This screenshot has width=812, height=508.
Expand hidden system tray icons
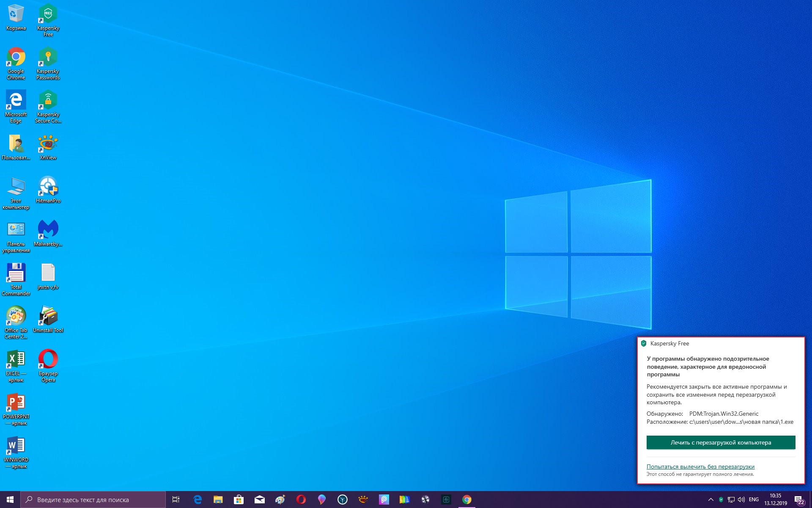[710, 500]
